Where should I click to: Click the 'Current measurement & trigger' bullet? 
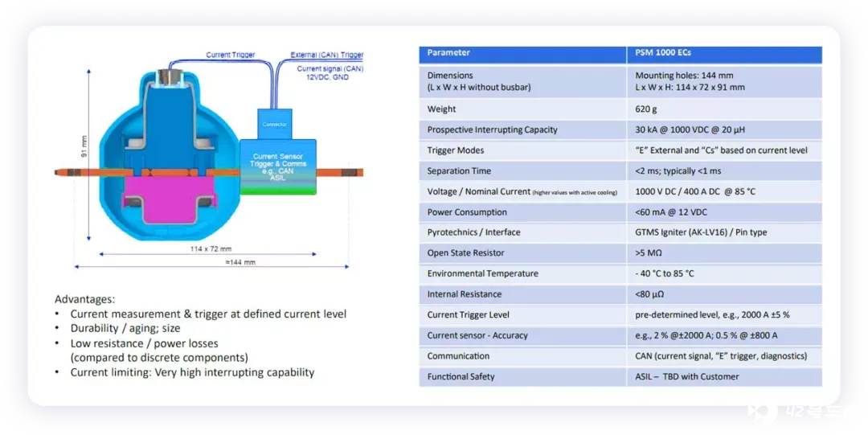(x=208, y=314)
